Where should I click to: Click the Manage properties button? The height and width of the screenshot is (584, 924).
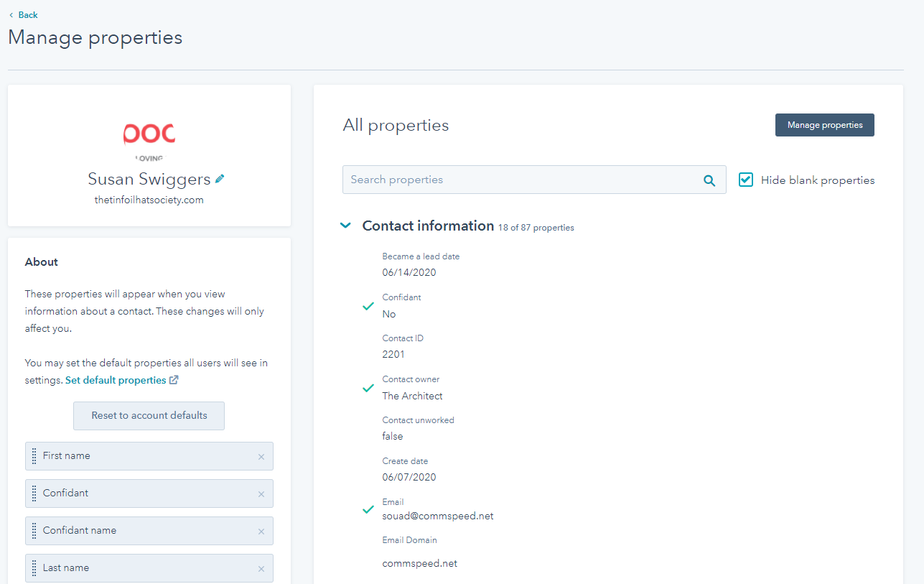[824, 125]
